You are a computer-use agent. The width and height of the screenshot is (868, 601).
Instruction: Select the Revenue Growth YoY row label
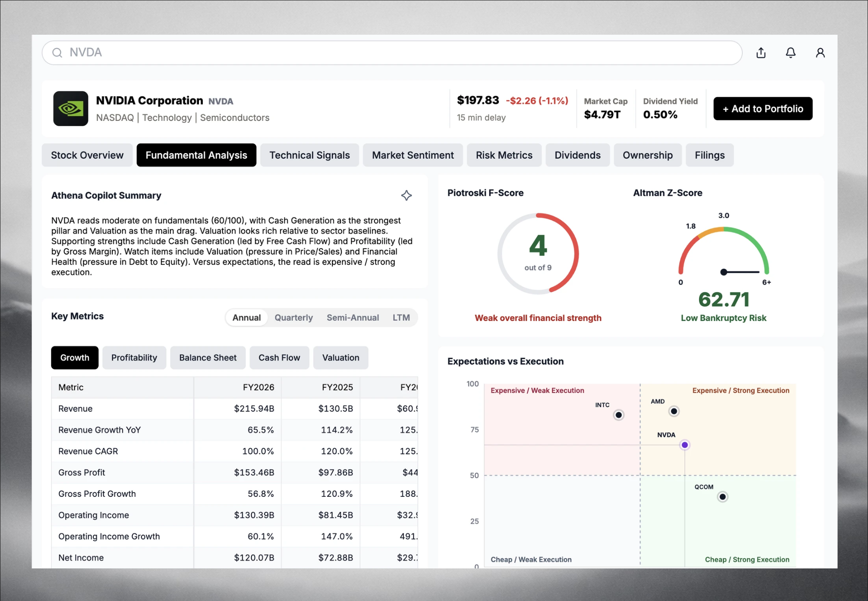point(99,430)
